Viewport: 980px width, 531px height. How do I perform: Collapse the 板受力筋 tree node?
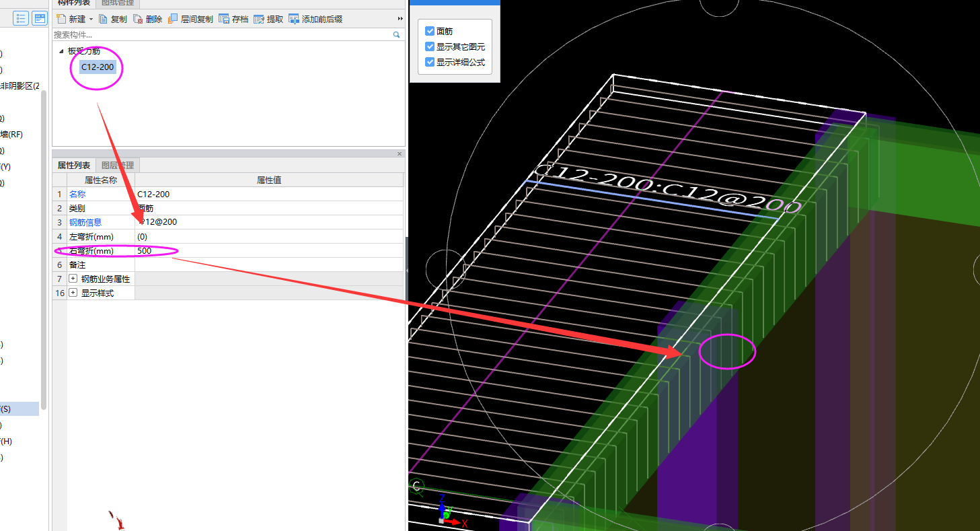point(61,51)
